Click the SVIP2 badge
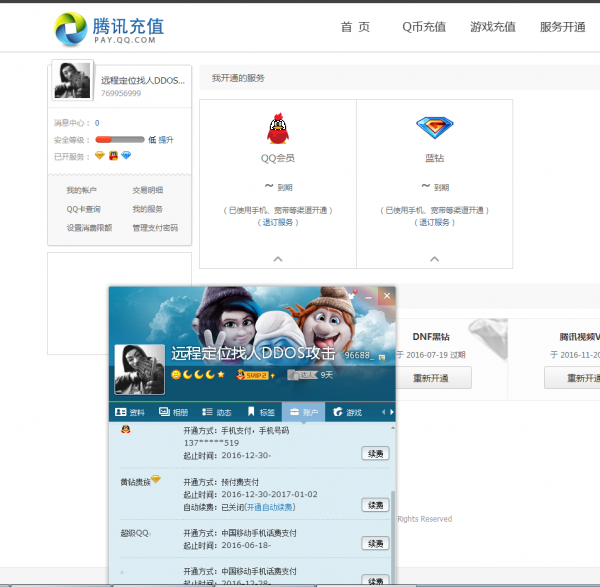Image resolution: width=600 pixels, height=587 pixels. (x=253, y=375)
